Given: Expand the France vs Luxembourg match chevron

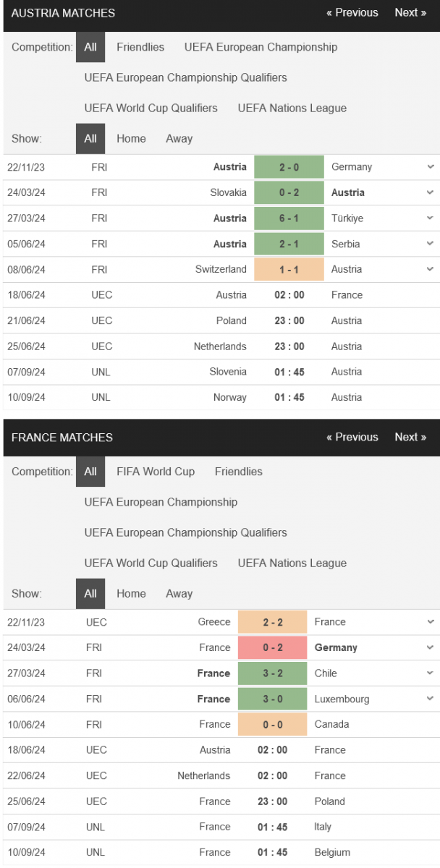Looking at the screenshot, I should pos(431,699).
